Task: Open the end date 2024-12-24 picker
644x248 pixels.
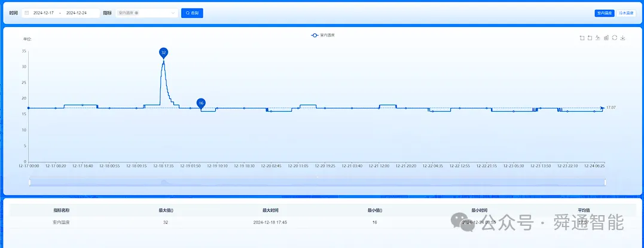Action: tap(77, 13)
